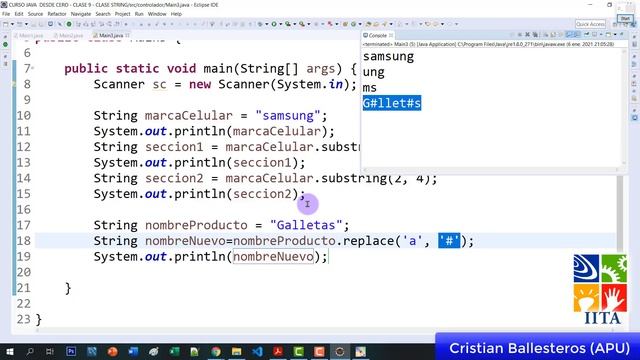Open the Navigate menu
Viewport: 640px width, 360px height.
tap(81, 14)
